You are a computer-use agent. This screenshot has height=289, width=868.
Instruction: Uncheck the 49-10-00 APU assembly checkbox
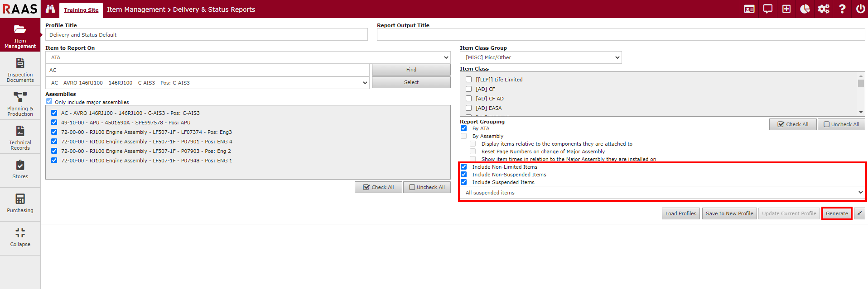(54, 123)
